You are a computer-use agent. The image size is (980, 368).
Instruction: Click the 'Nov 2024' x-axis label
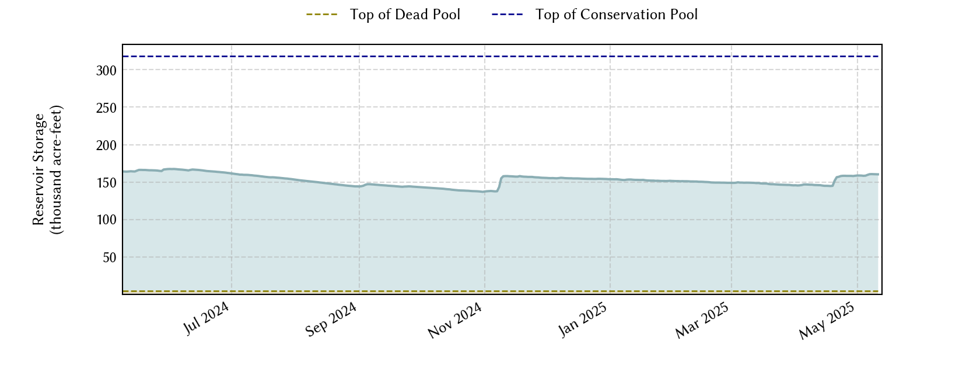455,321
